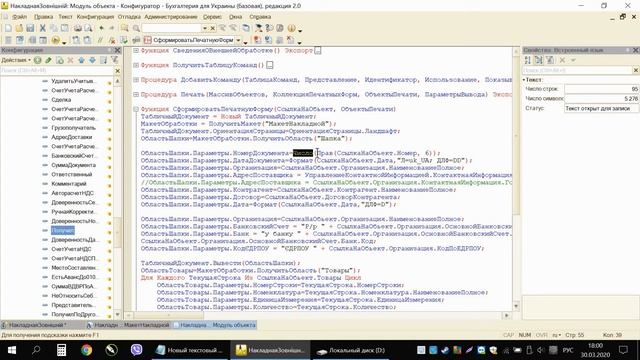Open the toolbar search history dropdown arrow

click(204, 28)
